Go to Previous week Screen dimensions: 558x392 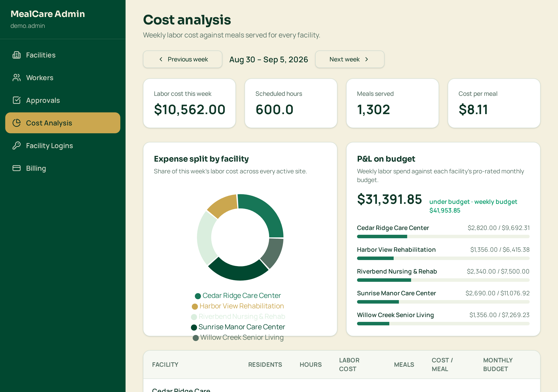point(182,59)
